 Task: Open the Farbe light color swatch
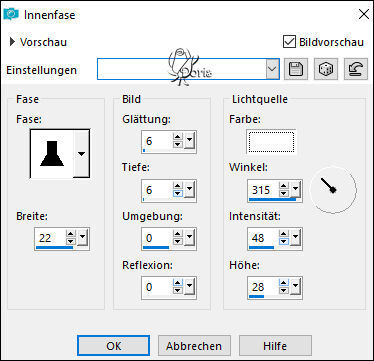tap(271, 142)
